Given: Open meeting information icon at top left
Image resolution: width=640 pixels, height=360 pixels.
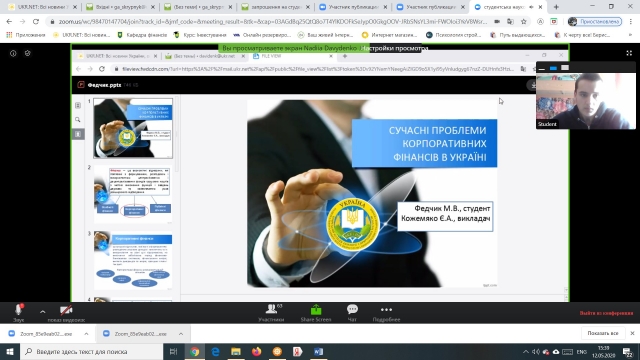Looking at the screenshot, I should [x=13, y=53].
